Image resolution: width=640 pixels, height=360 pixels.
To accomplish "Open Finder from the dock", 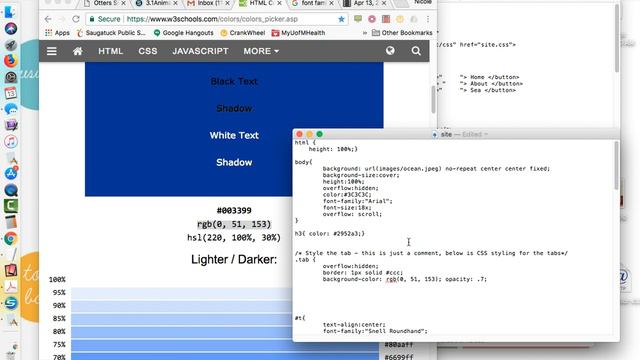I will 11,12.
